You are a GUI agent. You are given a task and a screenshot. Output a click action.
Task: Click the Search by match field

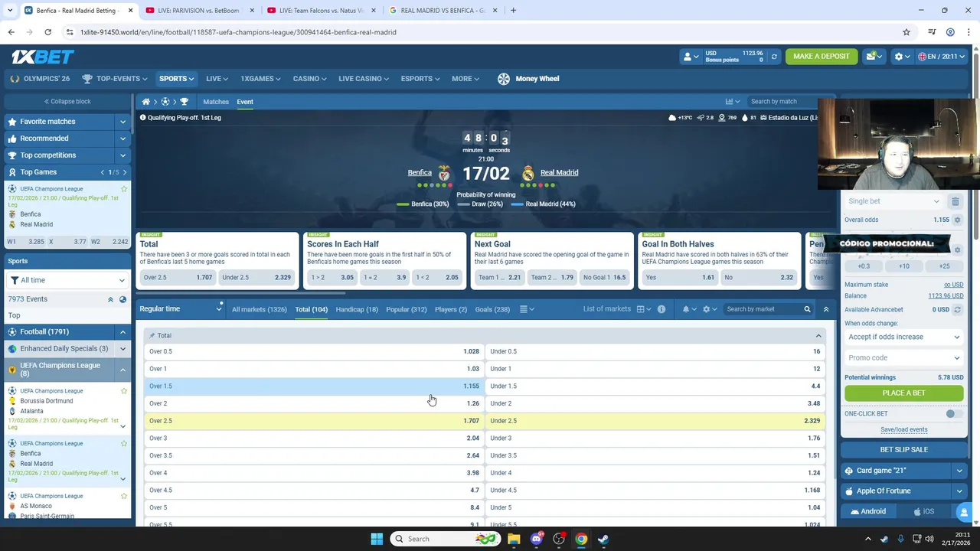(x=781, y=101)
